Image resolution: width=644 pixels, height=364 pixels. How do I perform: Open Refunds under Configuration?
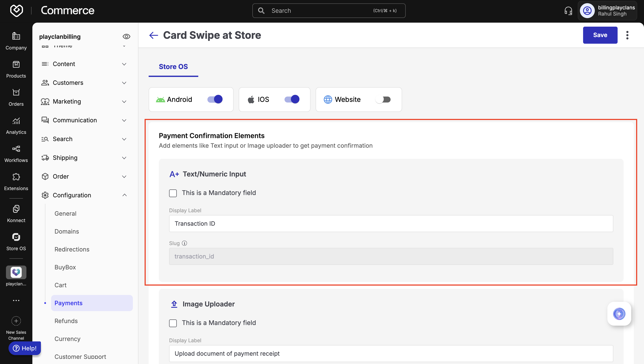(x=66, y=321)
